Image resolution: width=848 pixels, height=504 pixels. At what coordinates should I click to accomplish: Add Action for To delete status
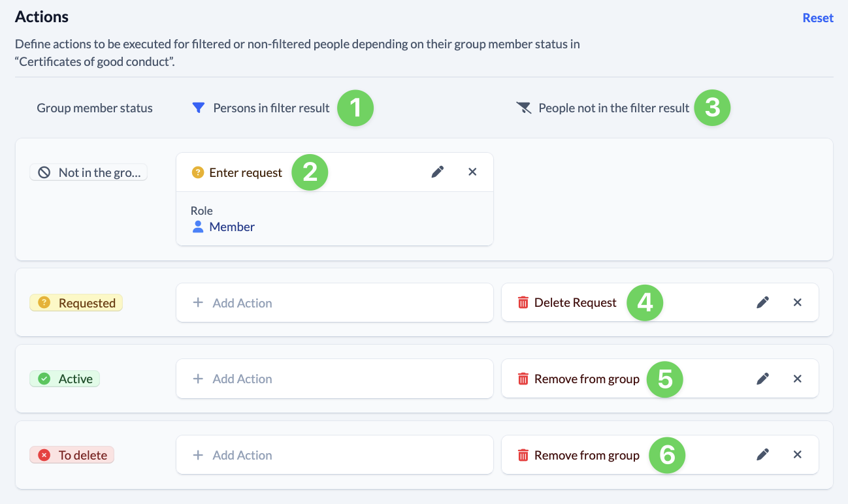(x=334, y=455)
